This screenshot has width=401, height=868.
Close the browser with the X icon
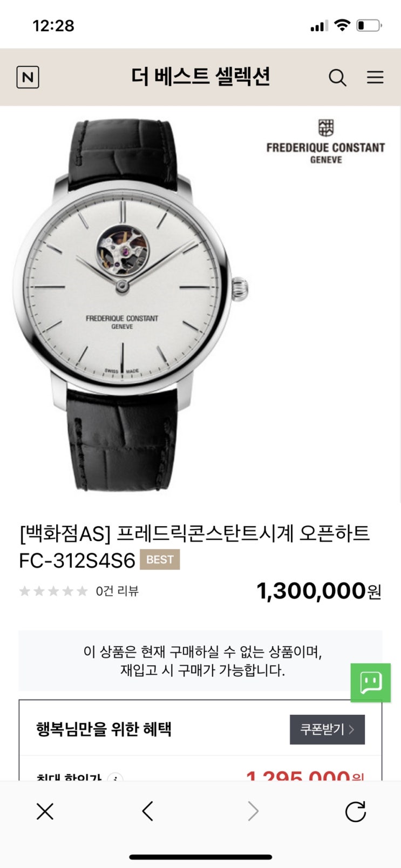point(45,811)
